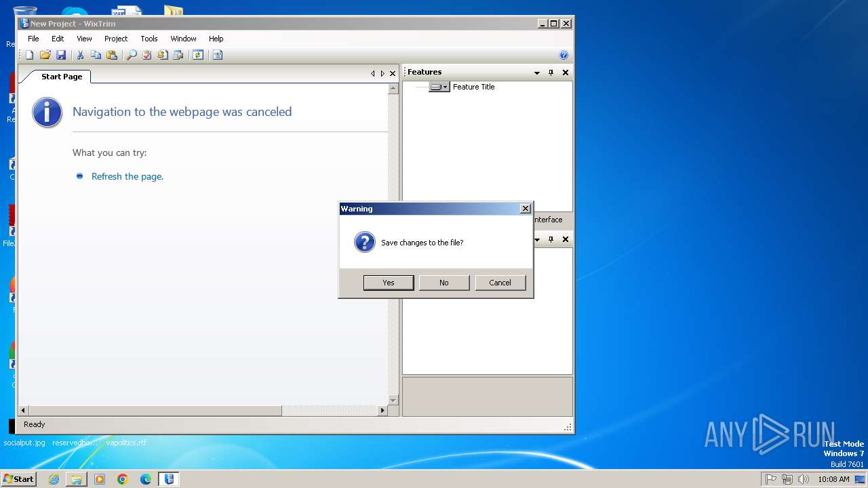The width and height of the screenshot is (868, 488).
Task: Click the network tray icon
Action: coord(787,479)
